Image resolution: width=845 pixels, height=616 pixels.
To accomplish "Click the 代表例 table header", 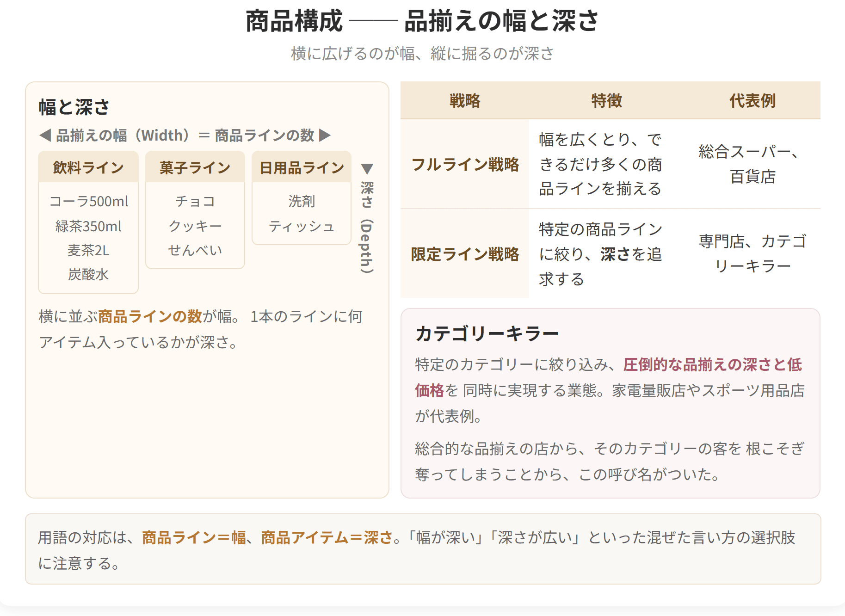I will (752, 100).
